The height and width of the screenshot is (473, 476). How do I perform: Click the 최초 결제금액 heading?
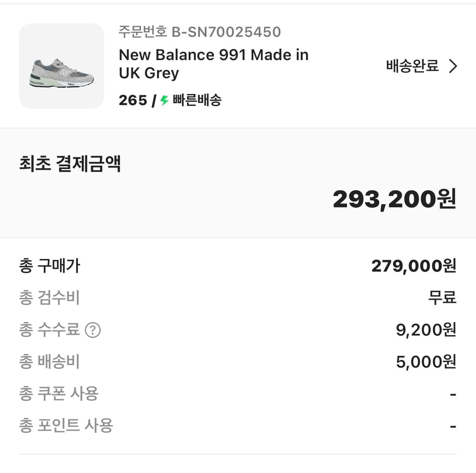click(x=69, y=164)
